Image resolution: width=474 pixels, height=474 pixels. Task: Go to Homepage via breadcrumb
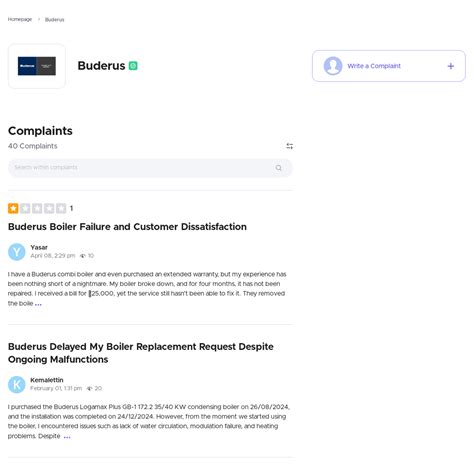[20, 19]
